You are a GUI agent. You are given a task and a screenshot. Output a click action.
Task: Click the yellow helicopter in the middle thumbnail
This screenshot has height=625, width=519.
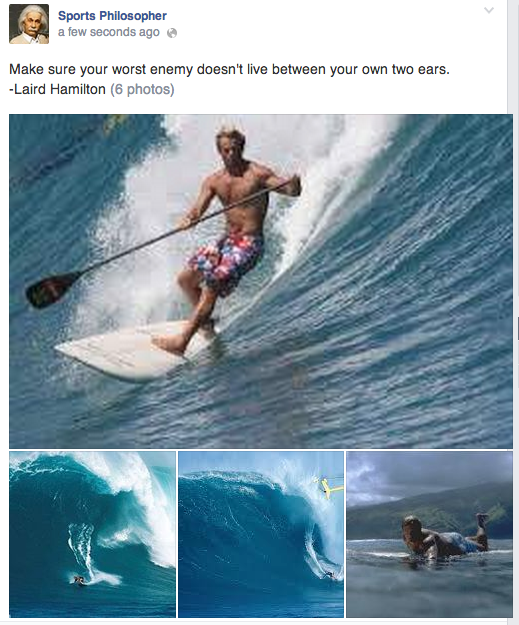tap(328, 487)
